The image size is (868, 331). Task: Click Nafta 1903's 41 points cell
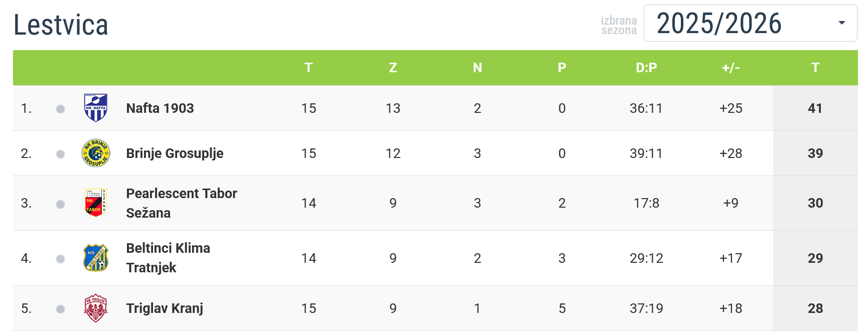(815, 108)
